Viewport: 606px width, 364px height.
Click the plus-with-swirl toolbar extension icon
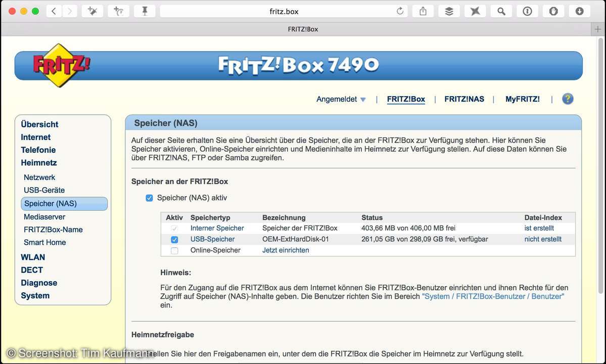pos(119,11)
